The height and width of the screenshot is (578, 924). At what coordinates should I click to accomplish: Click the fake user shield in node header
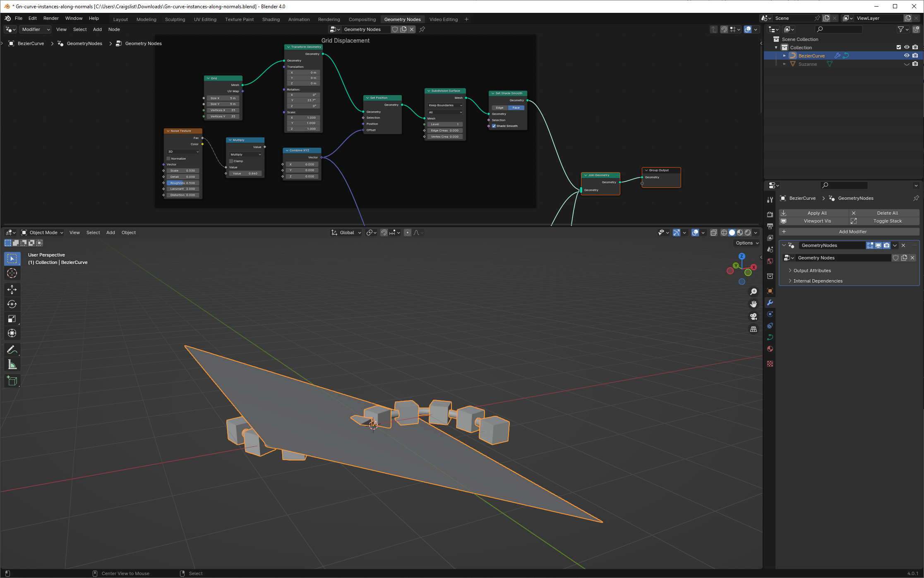tap(395, 29)
